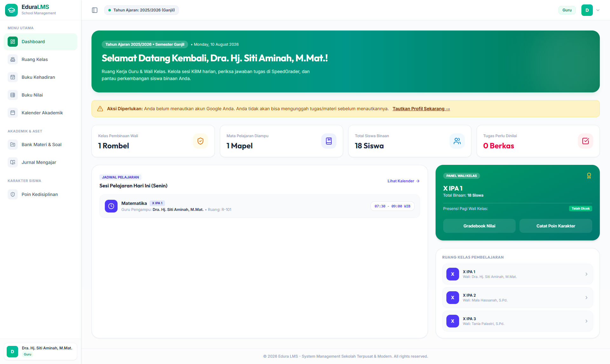Click the clock icon in Matematika session

(x=111, y=206)
